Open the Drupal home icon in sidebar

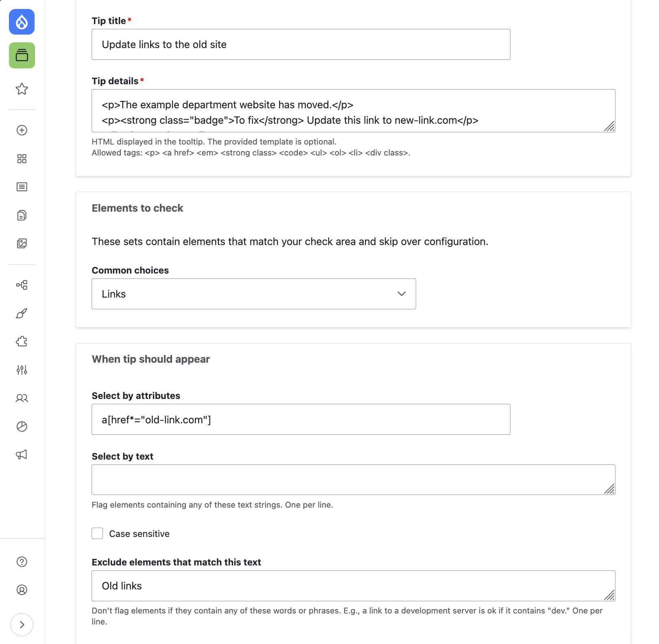pos(22,22)
